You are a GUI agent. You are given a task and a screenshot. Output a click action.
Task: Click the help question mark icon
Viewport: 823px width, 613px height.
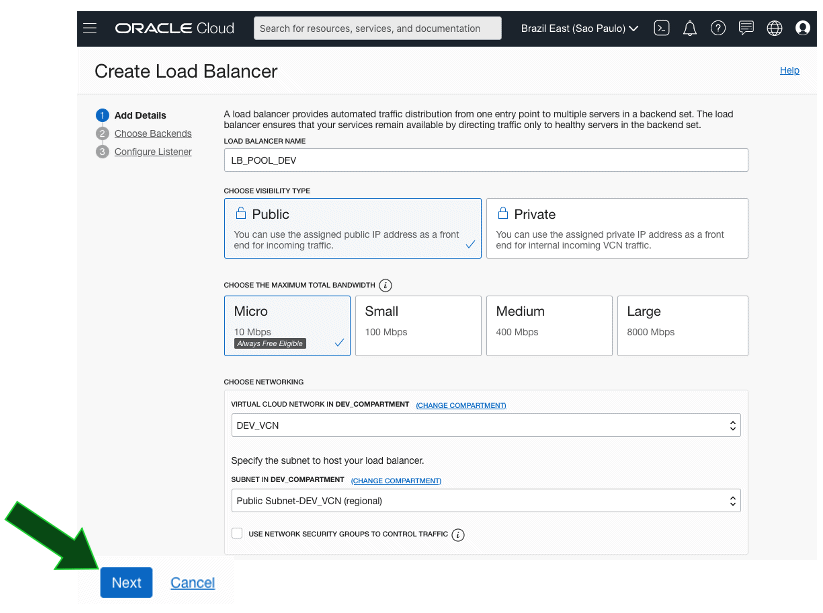[718, 28]
